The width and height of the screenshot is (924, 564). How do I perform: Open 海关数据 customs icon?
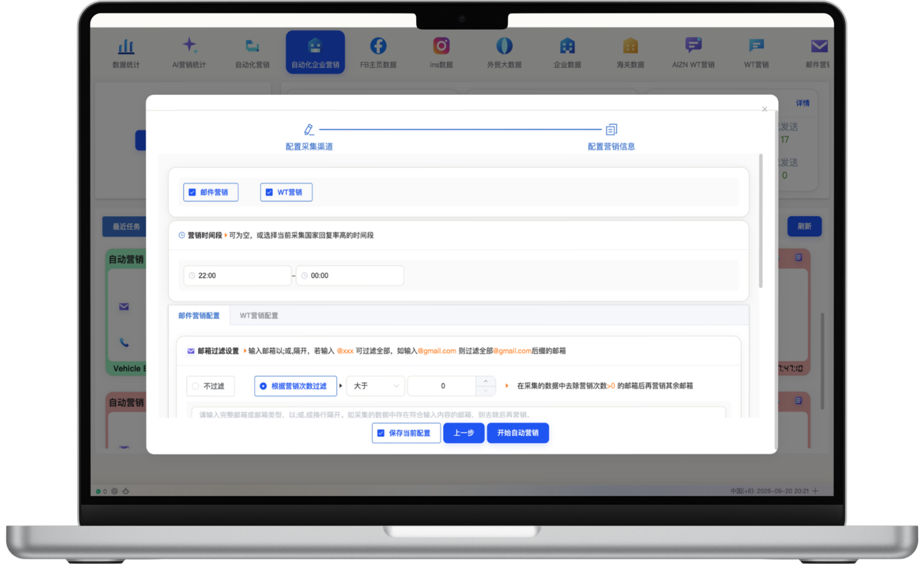(630, 46)
